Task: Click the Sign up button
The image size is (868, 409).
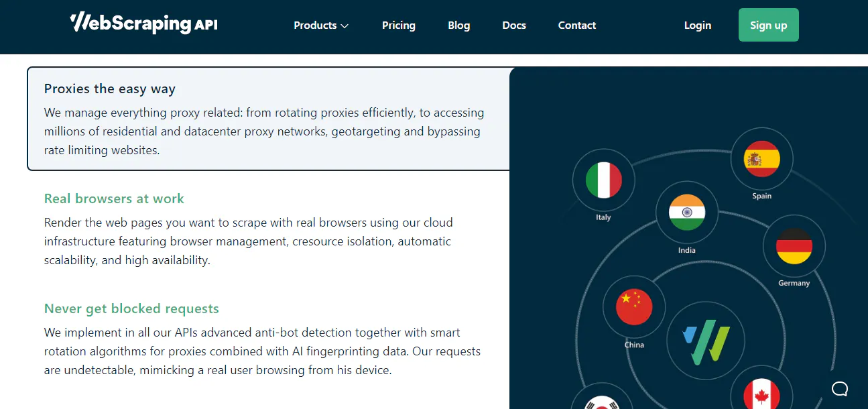Action: [x=768, y=24]
